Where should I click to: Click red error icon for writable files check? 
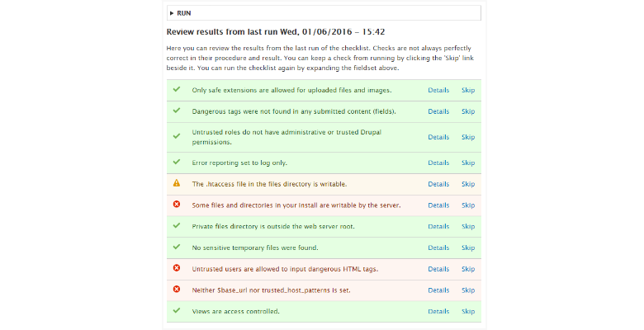(x=176, y=205)
